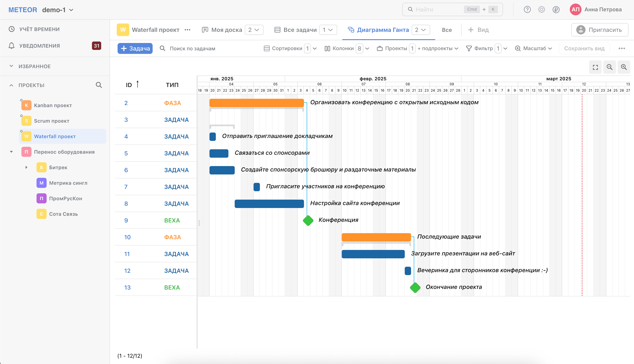This screenshot has height=364, width=634.
Task: Switch to Моя доска tab
Action: coord(222,30)
